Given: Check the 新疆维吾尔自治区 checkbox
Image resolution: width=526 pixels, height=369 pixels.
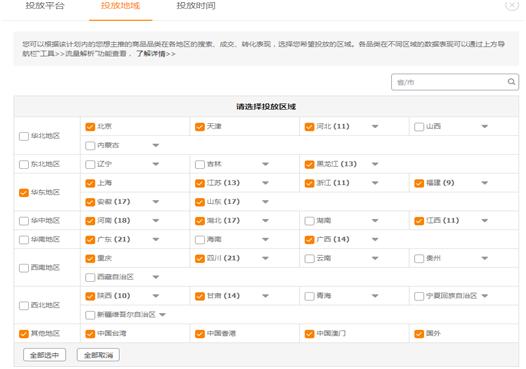Looking at the screenshot, I should [x=90, y=315].
